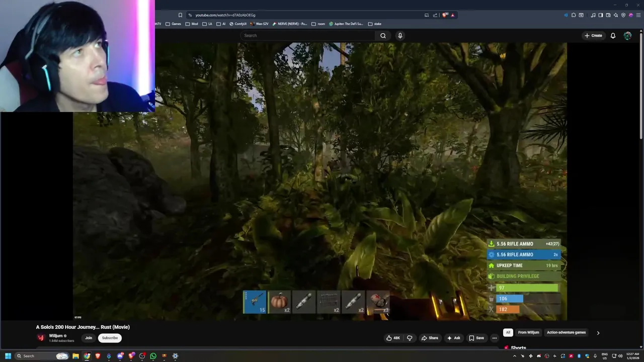Click the Brave Shields lion icon

[445, 15]
